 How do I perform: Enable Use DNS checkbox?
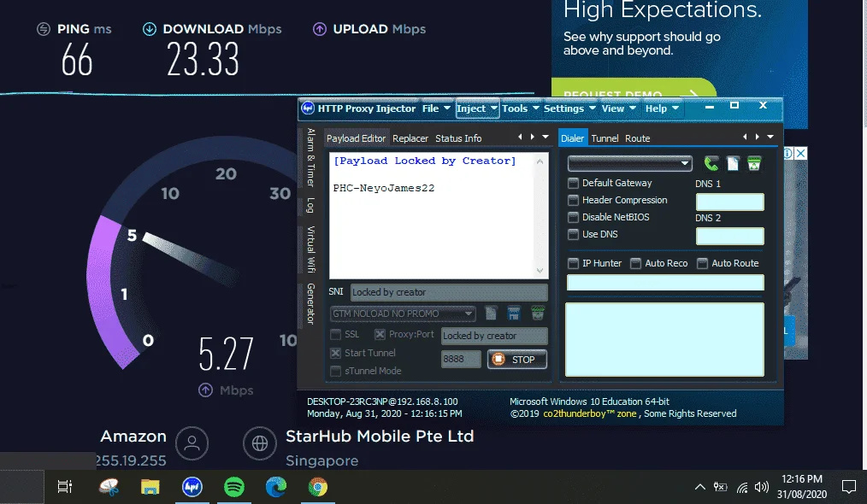tap(574, 234)
